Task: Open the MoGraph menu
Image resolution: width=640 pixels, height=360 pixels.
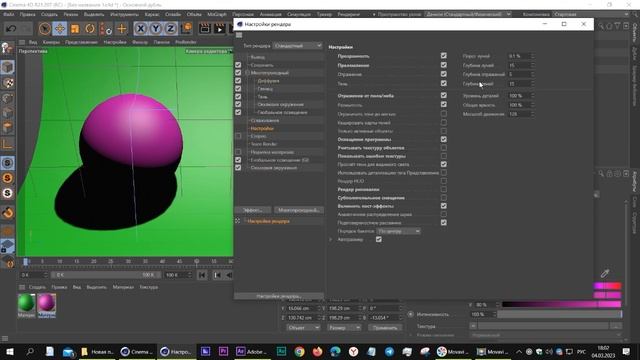Action: click(x=217, y=14)
